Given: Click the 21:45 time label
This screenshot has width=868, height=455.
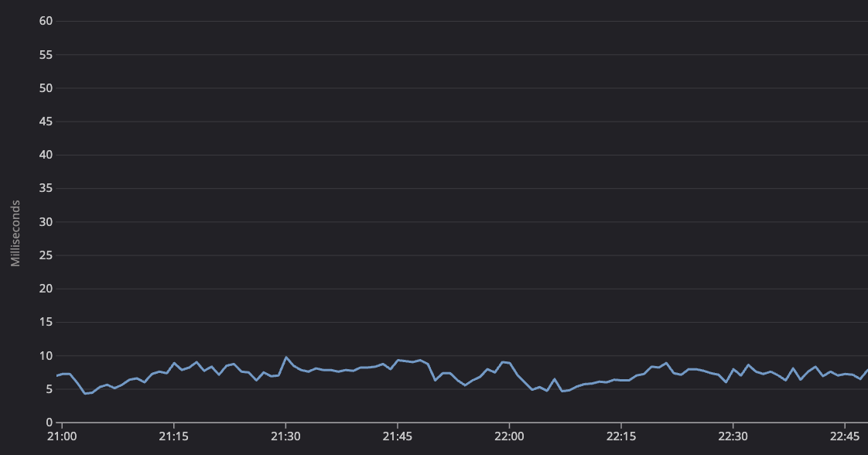Looking at the screenshot, I should (399, 436).
